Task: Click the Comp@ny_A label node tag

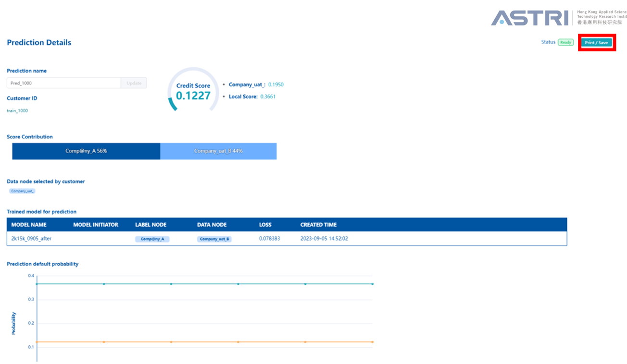Action: [x=152, y=239]
